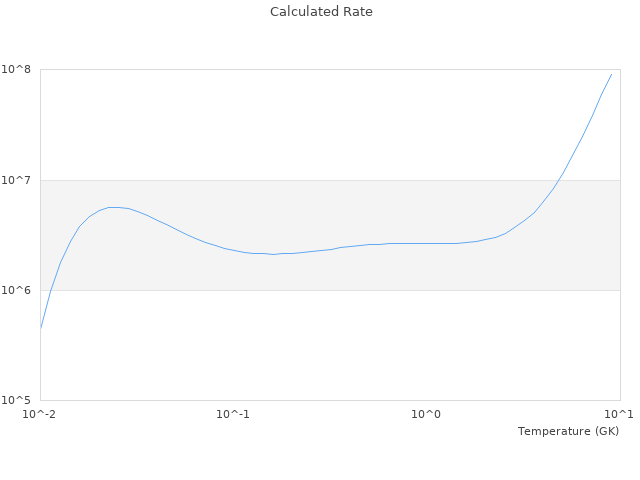
Task: Select the 10^8 y-axis tick label
Action: (x=18, y=70)
